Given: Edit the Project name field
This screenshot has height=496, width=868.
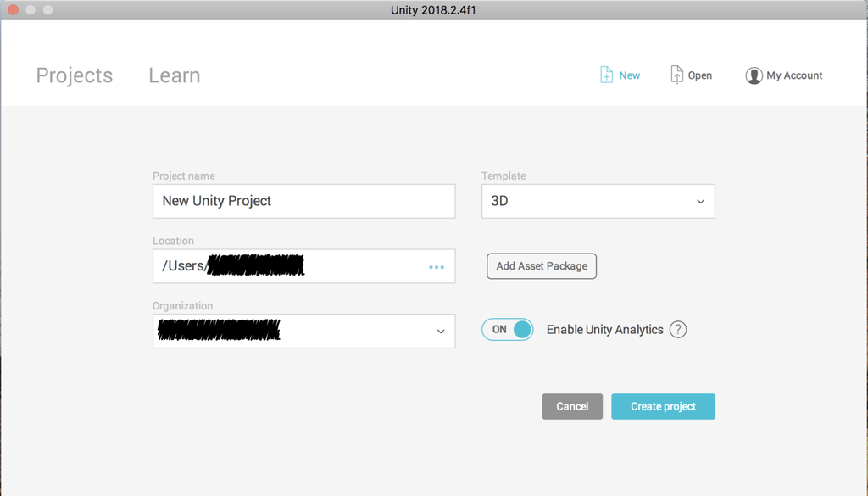Looking at the screenshot, I should 304,201.
